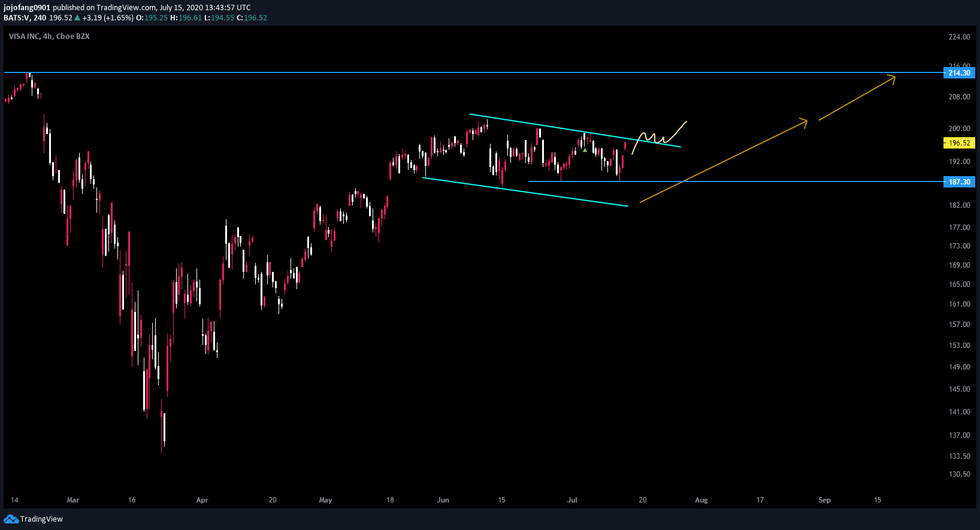The image size is (980, 530).
Task: Click the 214.30 blue price label
Action: point(959,73)
